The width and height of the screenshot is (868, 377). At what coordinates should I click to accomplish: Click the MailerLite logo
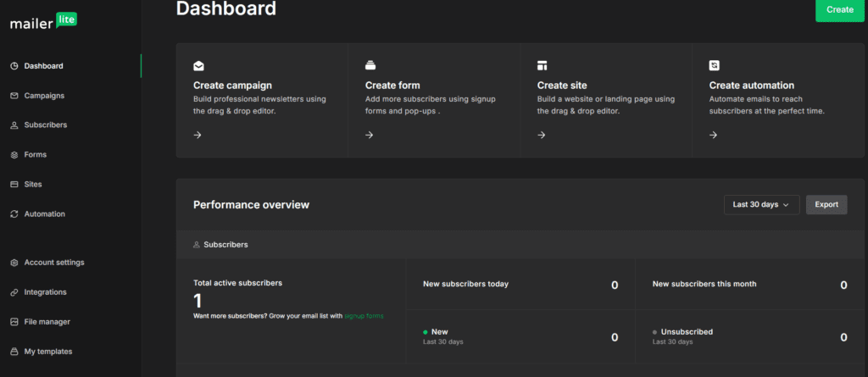[43, 22]
